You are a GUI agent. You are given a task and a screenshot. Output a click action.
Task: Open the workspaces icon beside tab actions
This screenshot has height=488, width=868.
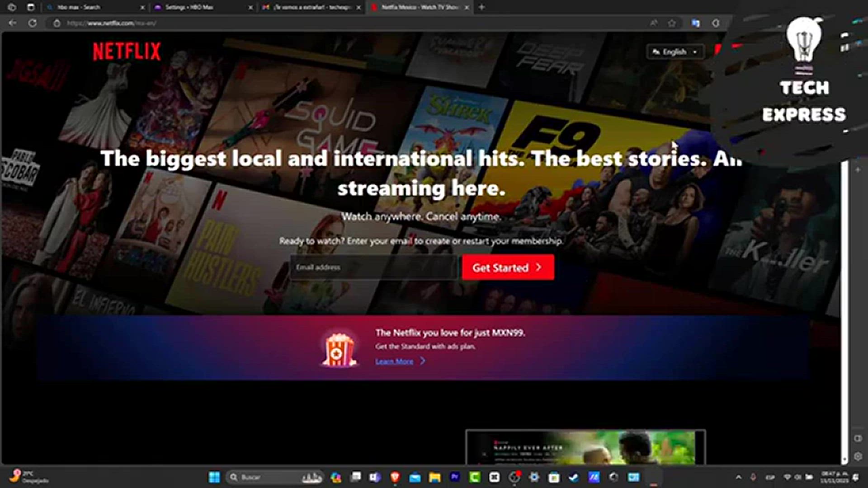pyautogui.click(x=12, y=7)
